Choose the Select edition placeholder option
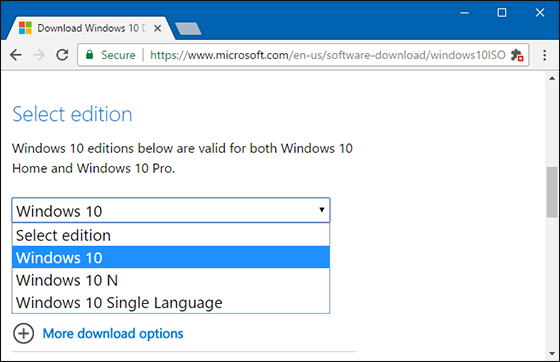 click(x=171, y=235)
